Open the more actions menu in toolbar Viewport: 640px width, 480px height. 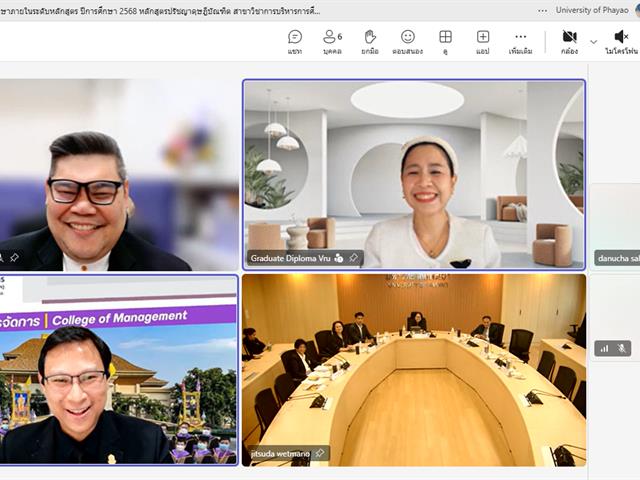[520, 42]
